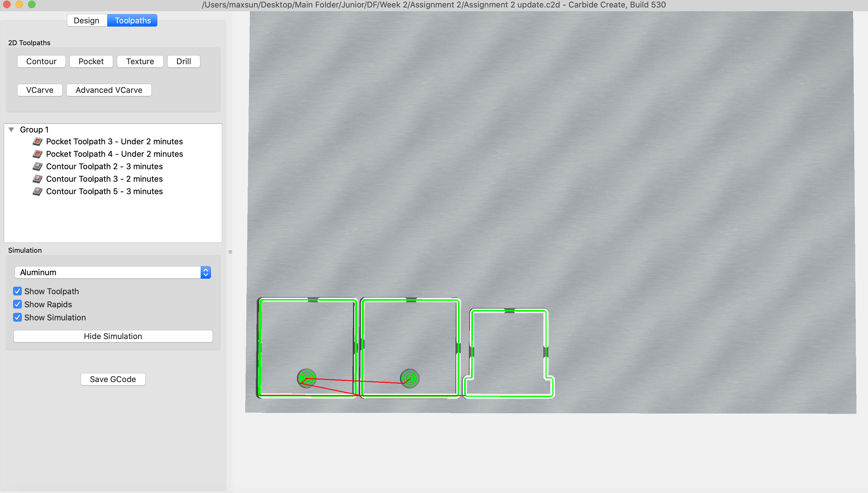Click the Contour Toolpath 3 icon
The height and width of the screenshot is (493, 868).
click(38, 179)
